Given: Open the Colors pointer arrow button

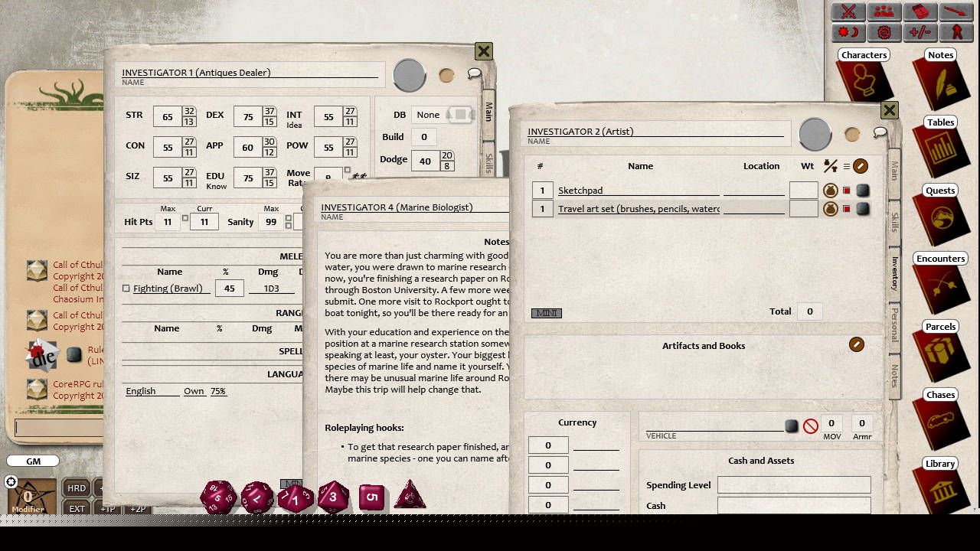Looking at the screenshot, I should point(956,11).
